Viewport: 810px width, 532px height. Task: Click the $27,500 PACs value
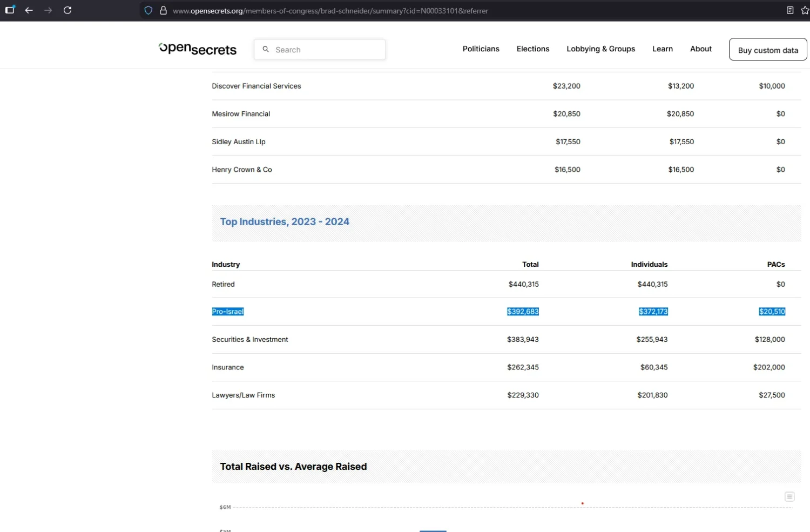coord(772,395)
